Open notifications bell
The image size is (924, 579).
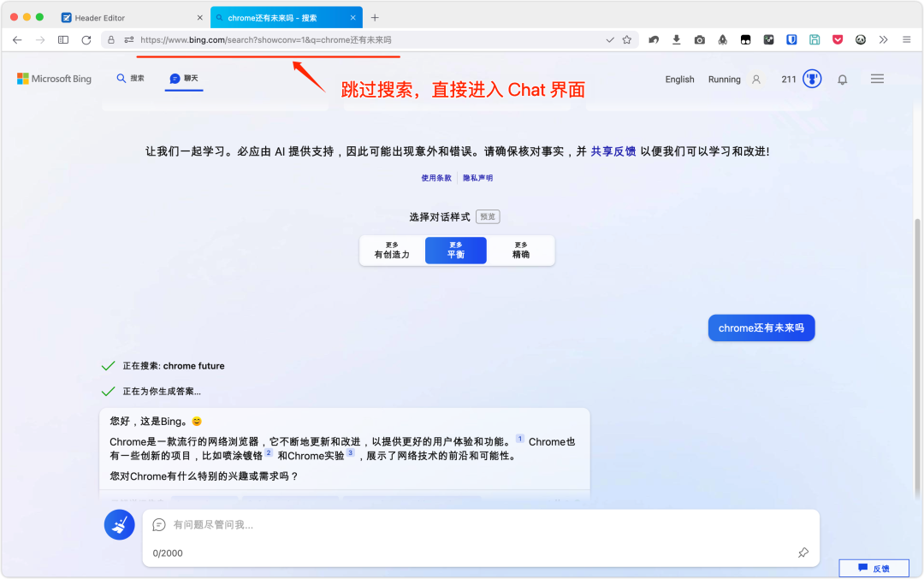tap(843, 80)
